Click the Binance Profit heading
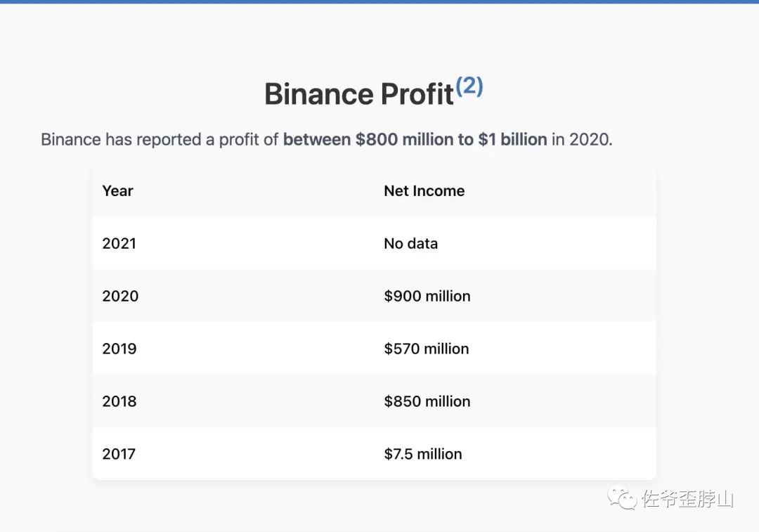759x532 pixels. coord(358,94)
